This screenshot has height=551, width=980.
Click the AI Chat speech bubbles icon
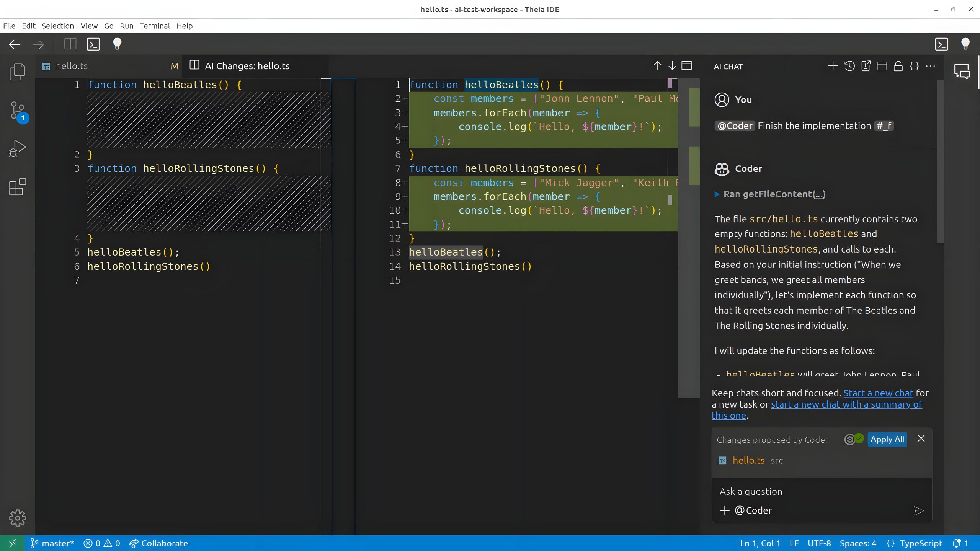[962, 72]
